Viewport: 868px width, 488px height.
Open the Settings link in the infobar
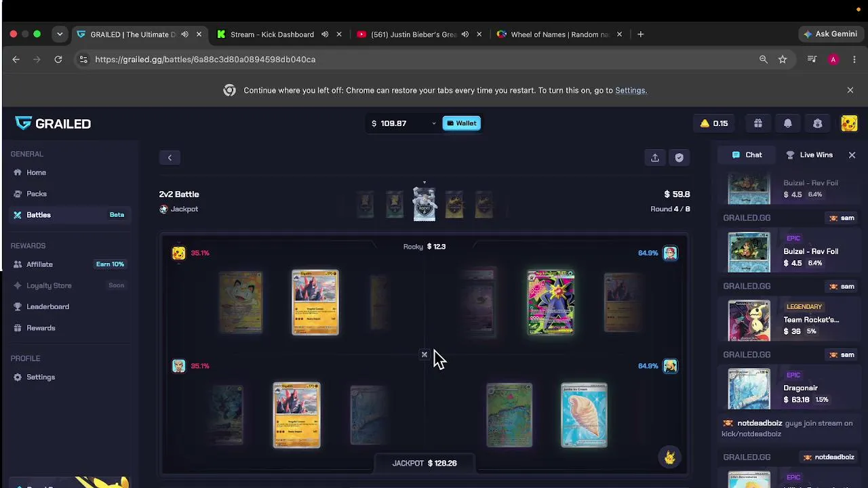(x=630, y=90)
